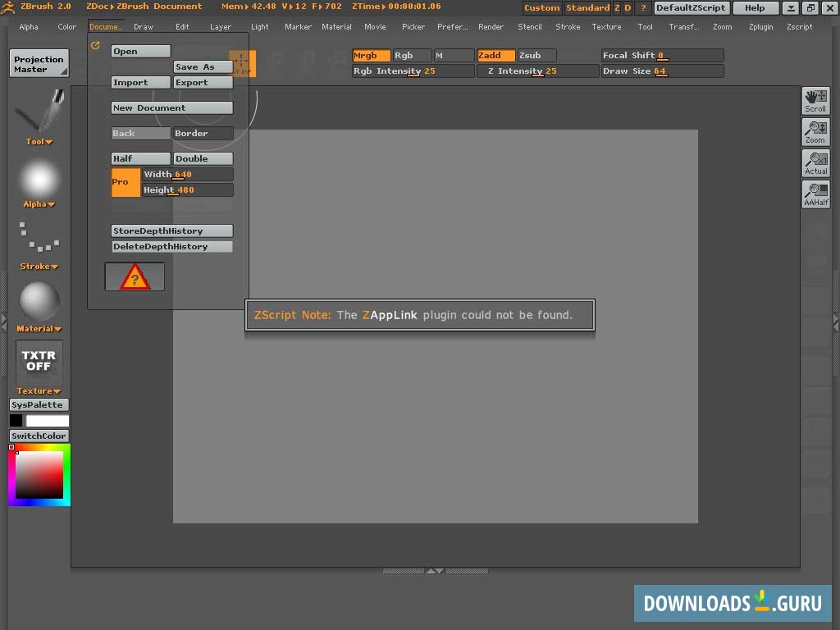The image size is (840, 630).
Task: Expand the bottom tray divider arrows
Action: (x=435, y=571)
